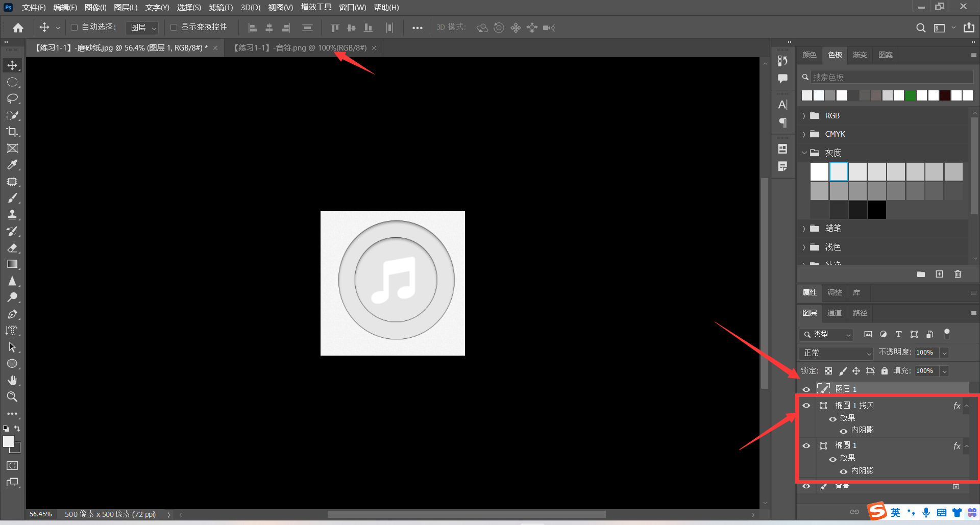
Task: Select the Ellipse shape tool
Action: click(x=12, y=364)
